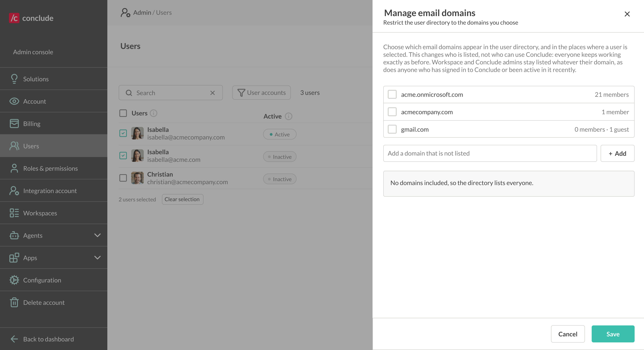Click the Apps grid icon
Screen dimensions: 644x350
(14, 257)
